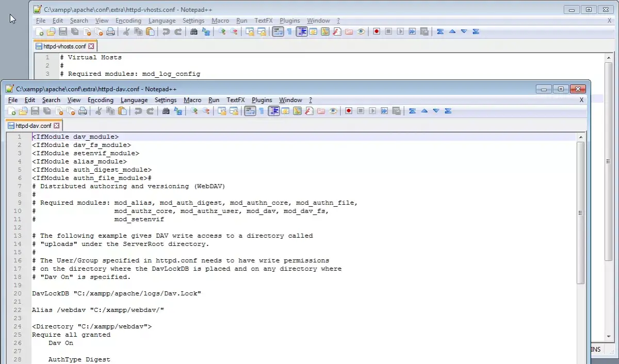
Task: Toggle file monitoring eye icon in httpd-dav.conf window
Action: point(333,111)
